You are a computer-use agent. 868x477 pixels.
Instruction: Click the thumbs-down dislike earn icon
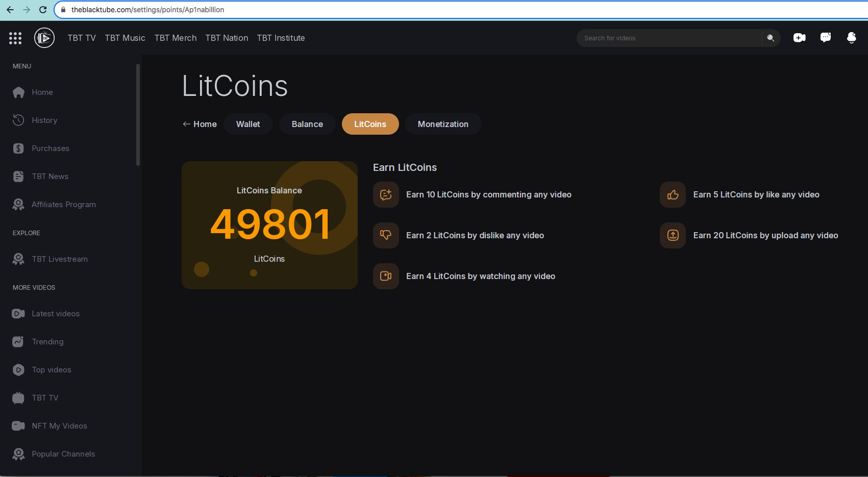(386, 235)
